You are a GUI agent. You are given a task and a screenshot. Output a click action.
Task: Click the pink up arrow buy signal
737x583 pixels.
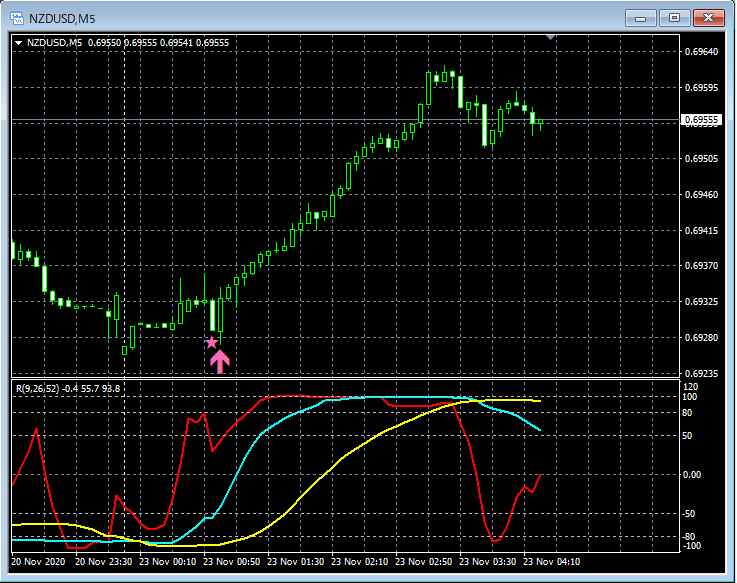click(x=220, y=361)
